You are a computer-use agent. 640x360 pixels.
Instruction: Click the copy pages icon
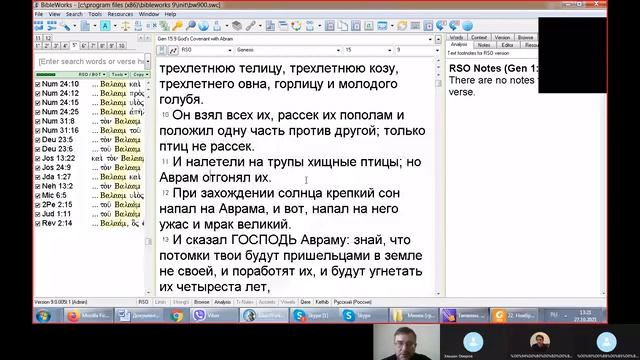click(x=342, y=26)
